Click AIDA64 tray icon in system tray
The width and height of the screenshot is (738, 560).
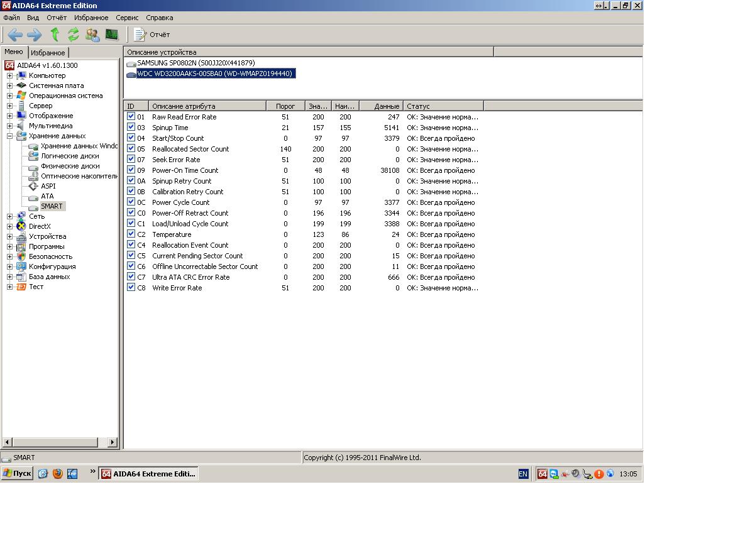[x=542, y=474]
